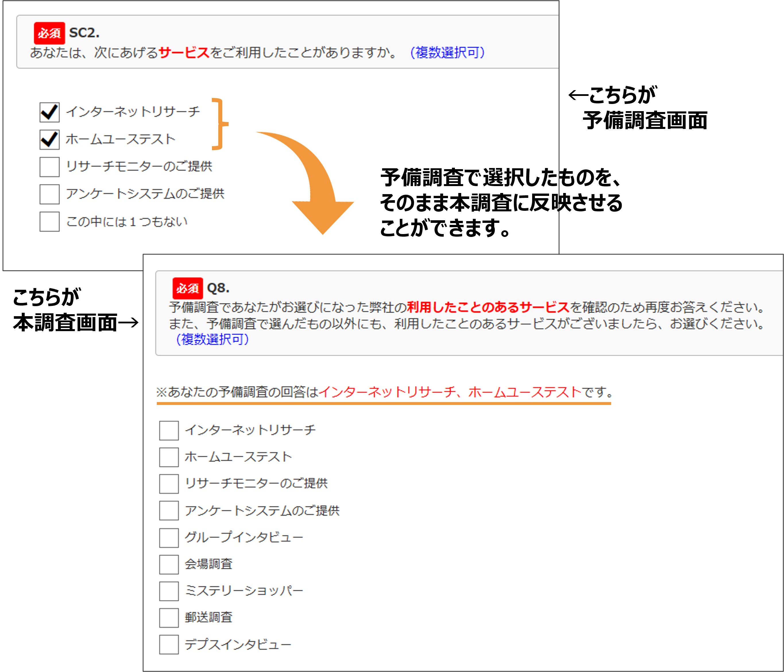Select デプスインタビュー checkbox
The width and height of the screenshot is (784, 672).
coord(169,644)
